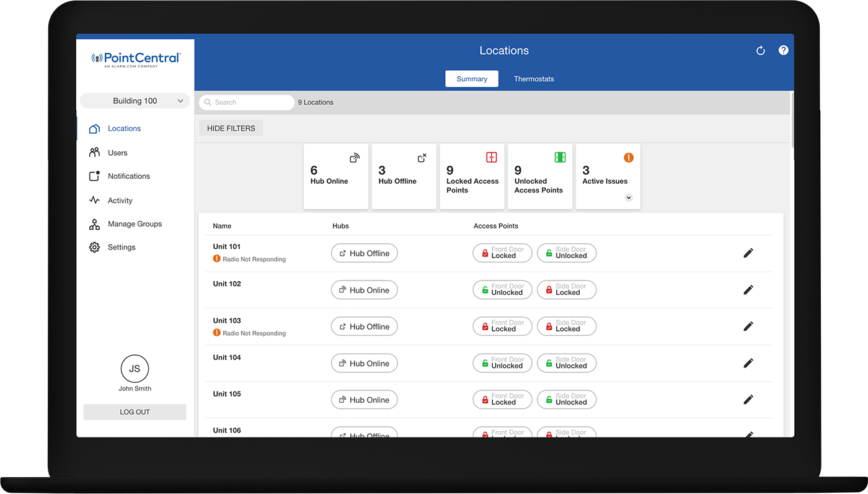Toggle Unit 103 Front Door Locked
This screenshot has width=868, height=494.
click(502, 326)
